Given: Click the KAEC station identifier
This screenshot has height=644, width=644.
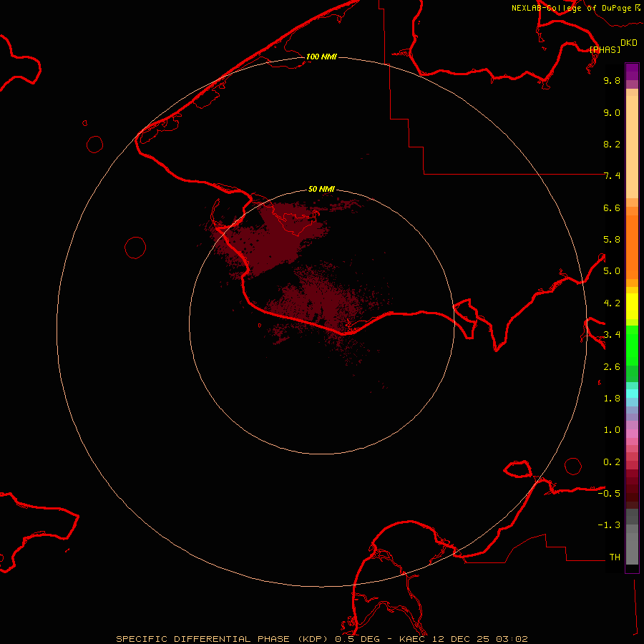Looking at the screenshot, I should tap(414, 638).
